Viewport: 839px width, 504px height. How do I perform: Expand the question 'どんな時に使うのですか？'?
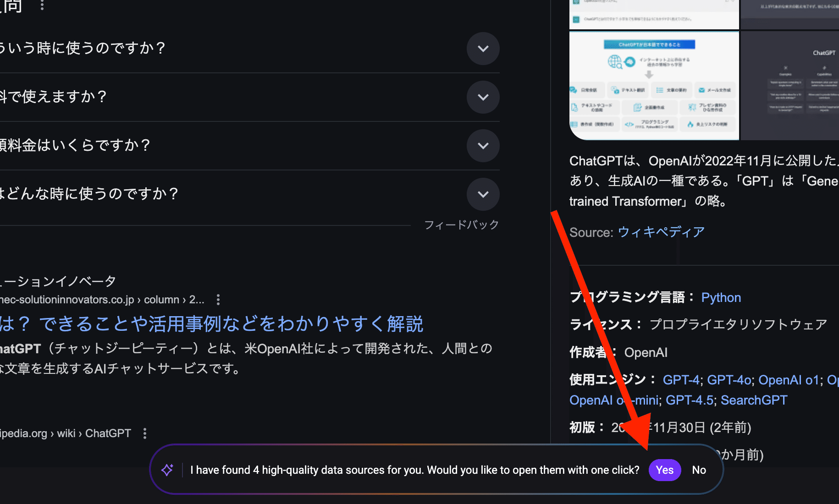tap(483, 194)
